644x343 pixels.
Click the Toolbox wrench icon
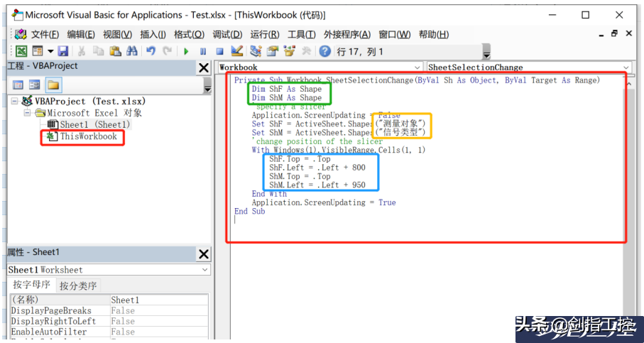pos(306,51)
